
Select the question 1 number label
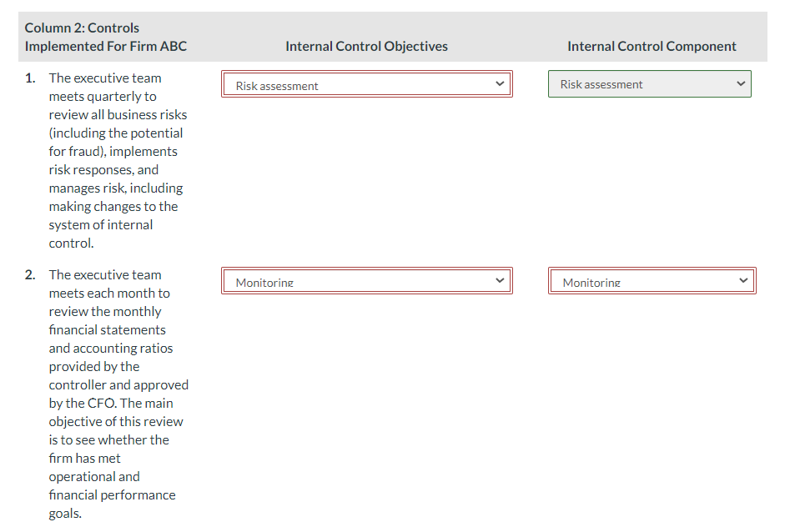click(x=30, y=78)
